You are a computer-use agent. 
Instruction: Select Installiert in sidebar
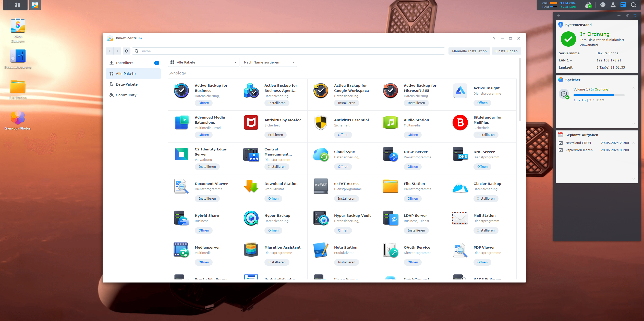click(124, 63)
